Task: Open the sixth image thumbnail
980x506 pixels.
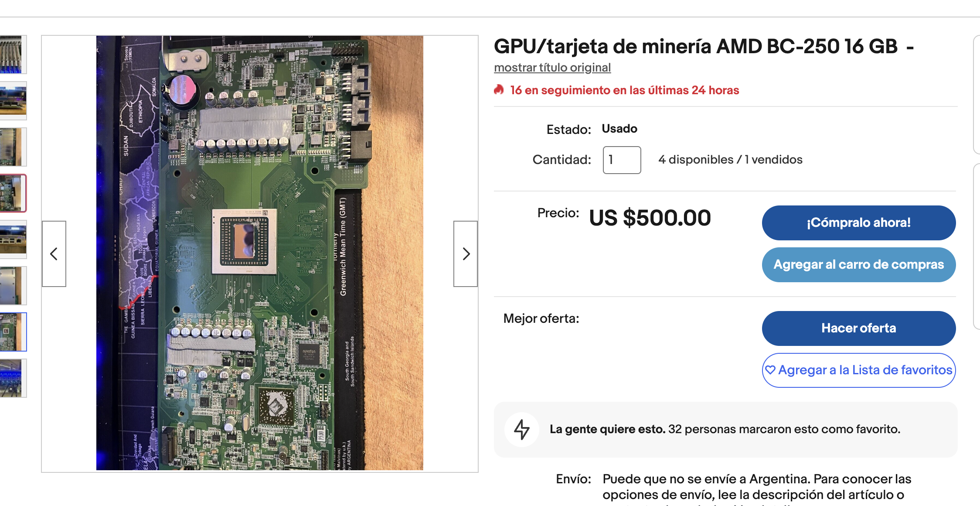Action: pos(13,286)
